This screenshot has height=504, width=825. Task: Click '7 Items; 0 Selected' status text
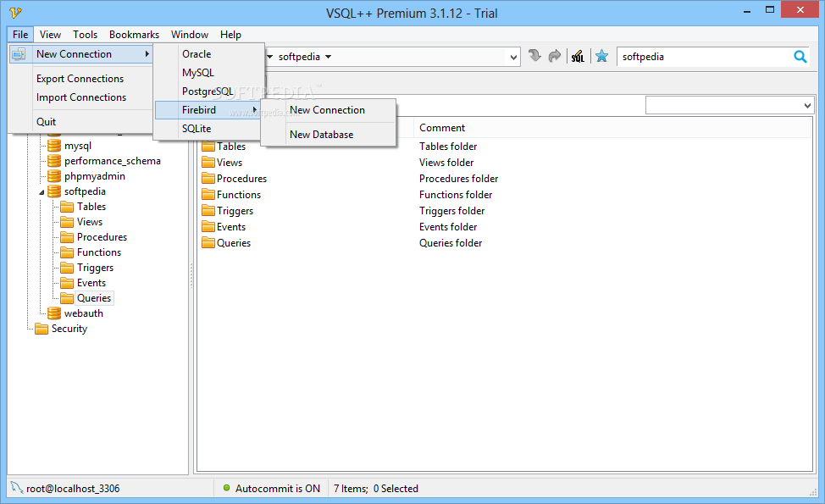(x=376, y=488)
